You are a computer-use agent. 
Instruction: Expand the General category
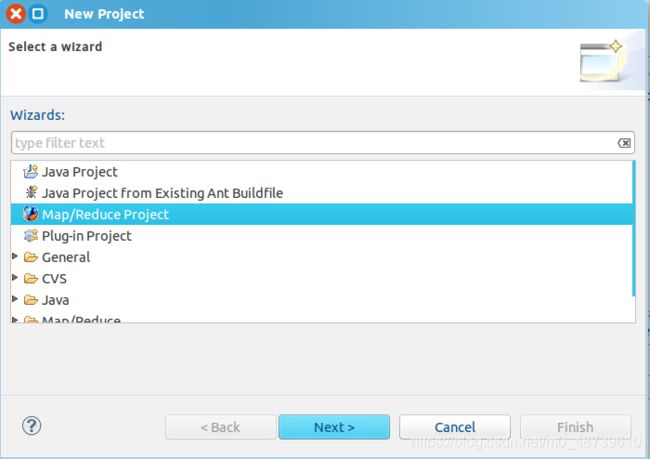(x=15, y=256)
